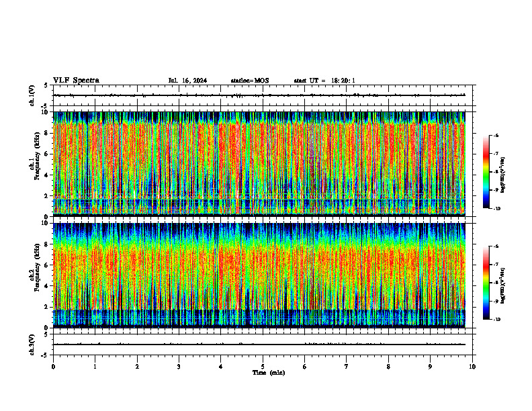Click the ch.2 'Frequency (kHz)' axis label
This screenshot has width=532, height=411.
tap(36, 267)
